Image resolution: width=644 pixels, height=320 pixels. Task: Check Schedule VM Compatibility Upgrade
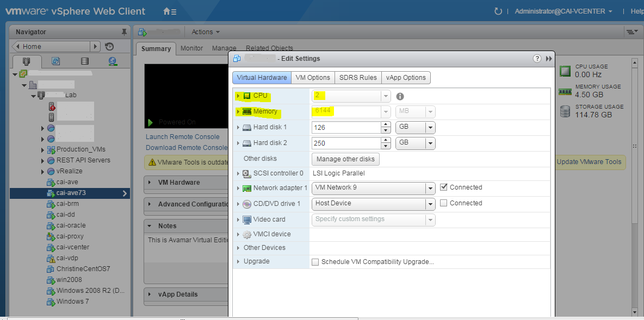click(315, 261)
